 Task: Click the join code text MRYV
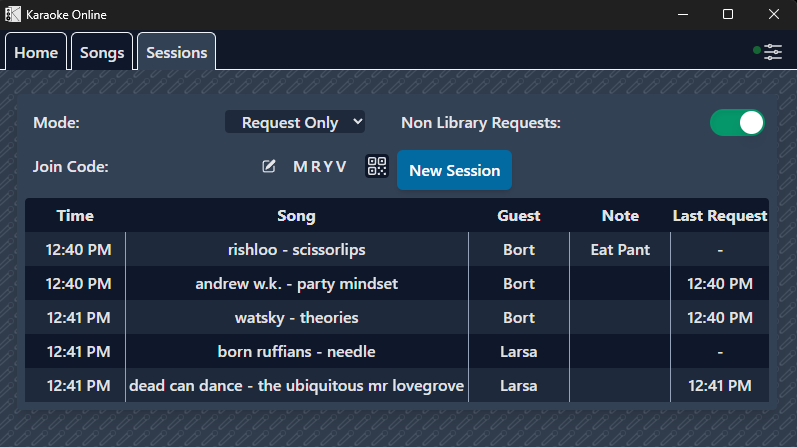[320, 166]
